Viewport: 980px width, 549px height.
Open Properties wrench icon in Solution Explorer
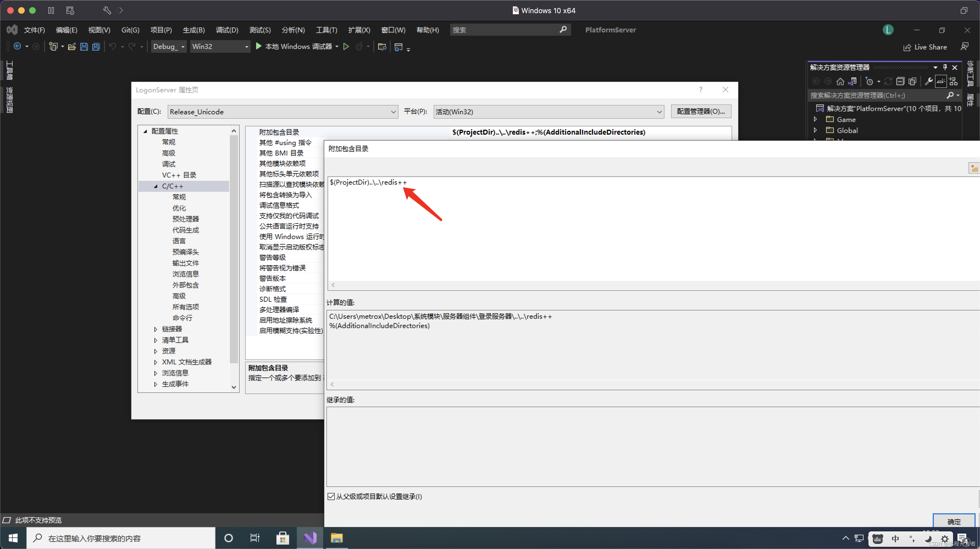928,81
